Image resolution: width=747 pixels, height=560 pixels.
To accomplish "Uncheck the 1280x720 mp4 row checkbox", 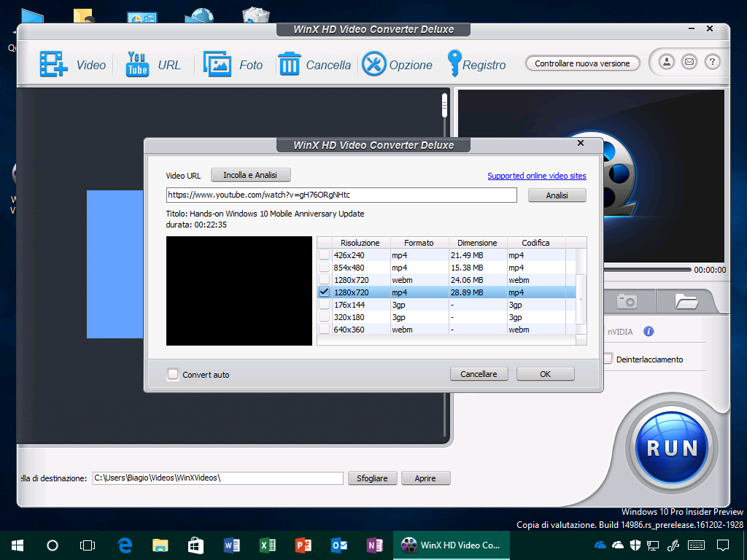I will 325,292.
